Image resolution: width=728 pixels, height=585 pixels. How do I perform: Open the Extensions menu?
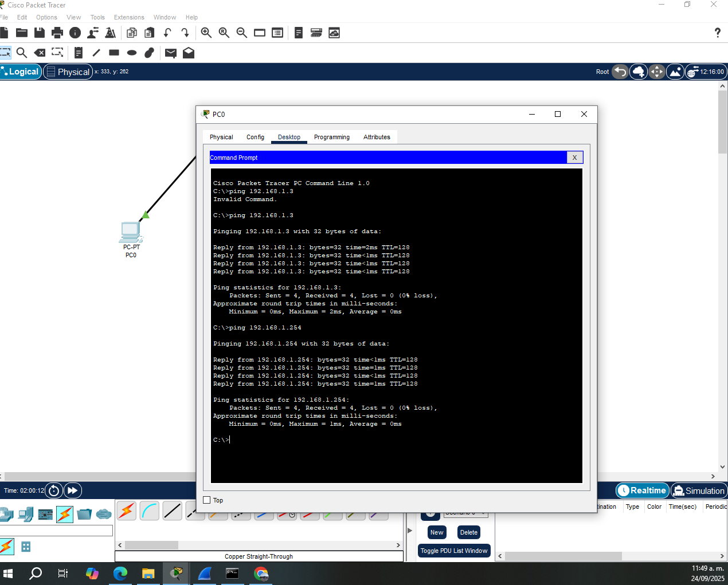coord(129,17)
